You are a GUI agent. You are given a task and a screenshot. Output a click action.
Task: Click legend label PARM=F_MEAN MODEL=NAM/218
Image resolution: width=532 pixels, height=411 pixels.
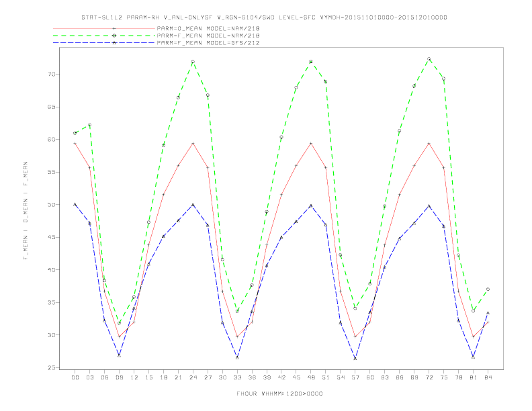(x=208, y=36)
